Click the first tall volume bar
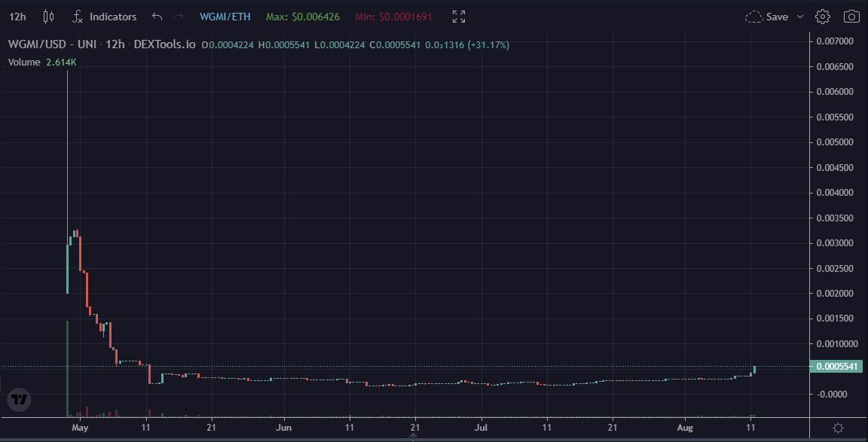The width and height of the screenshot is (868, 442). pos(68,368)
